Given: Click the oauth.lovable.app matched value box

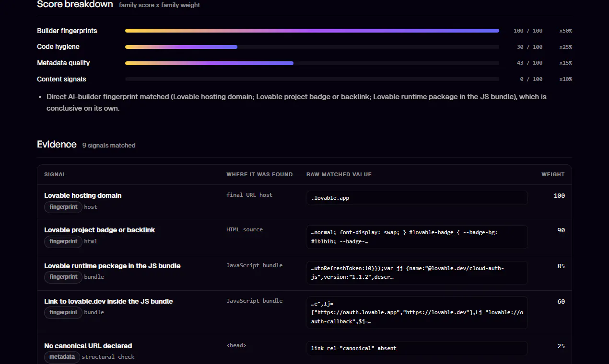Looking at the screenshot, I should pos(417,313).
